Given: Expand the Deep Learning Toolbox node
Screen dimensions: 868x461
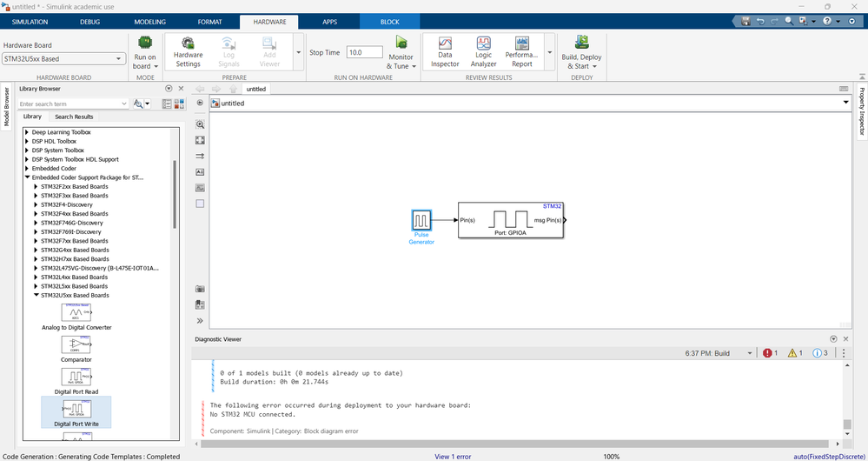Looking at the screenshot, I should pyautogui.click(x=27, y=132).
